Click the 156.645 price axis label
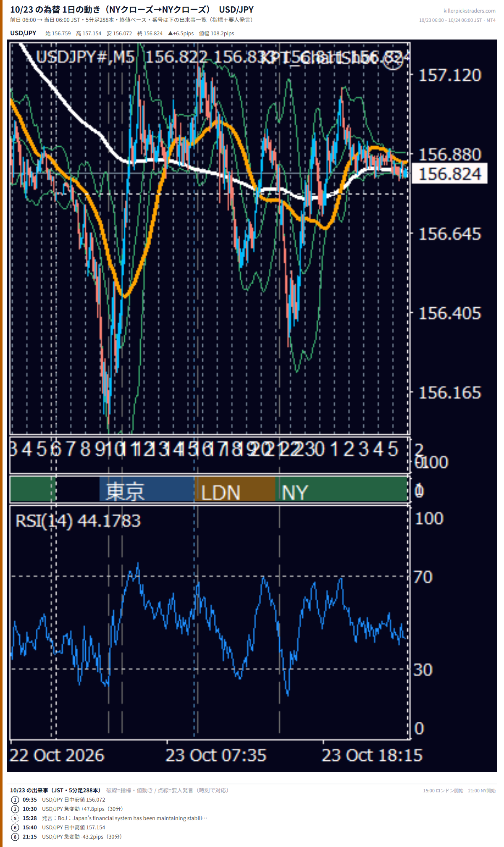Image resolution: width=504 pixels, height=847 pixels. point(450,234)
